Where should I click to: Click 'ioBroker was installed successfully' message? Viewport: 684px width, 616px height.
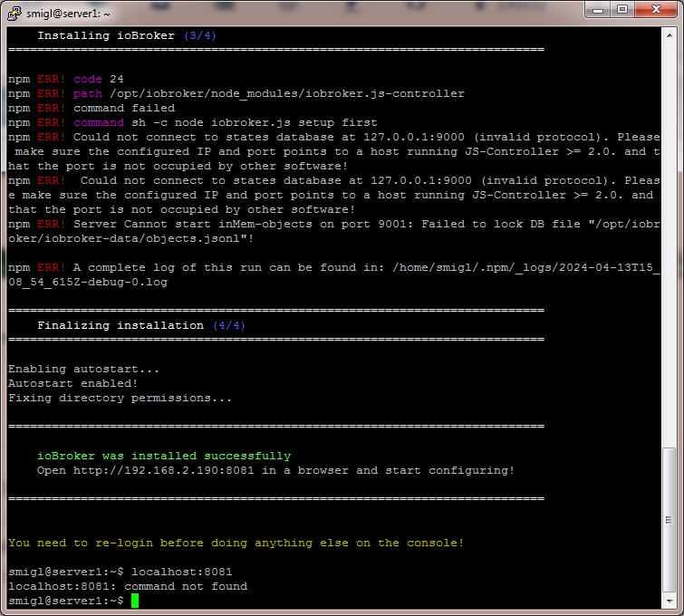tap(164, 456)
